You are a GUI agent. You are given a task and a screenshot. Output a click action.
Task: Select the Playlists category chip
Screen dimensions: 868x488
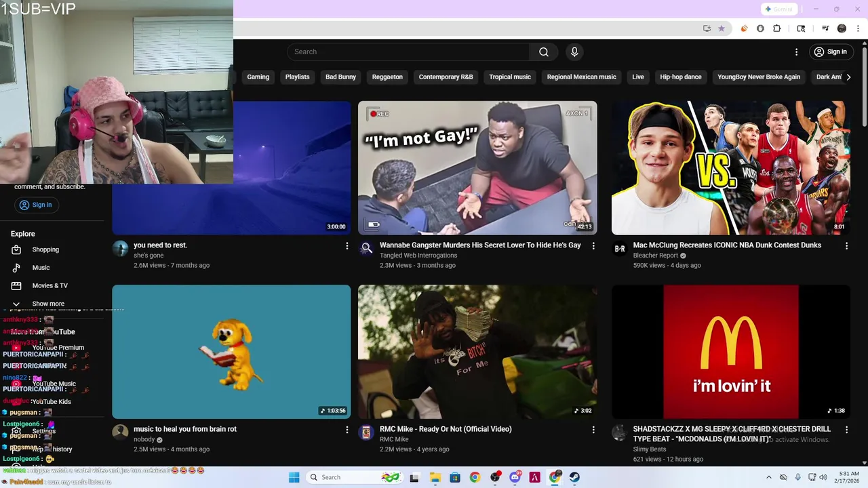[297, 77]
